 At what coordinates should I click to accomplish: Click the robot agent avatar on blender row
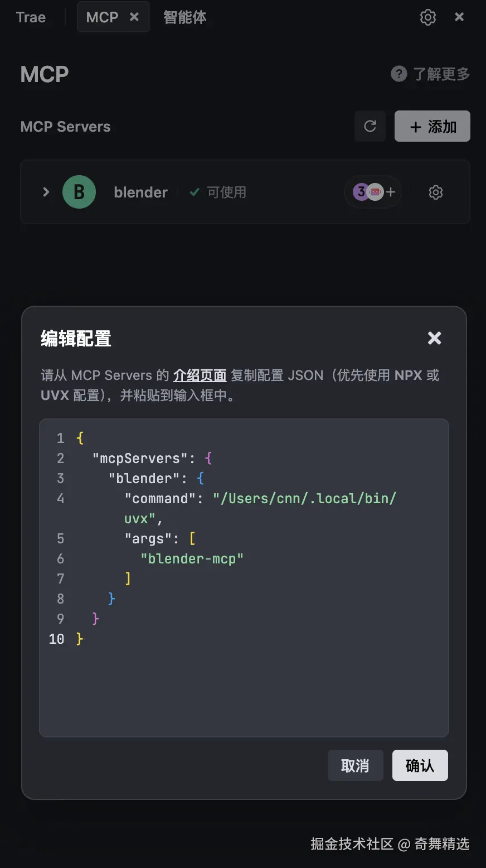point(375,192)
